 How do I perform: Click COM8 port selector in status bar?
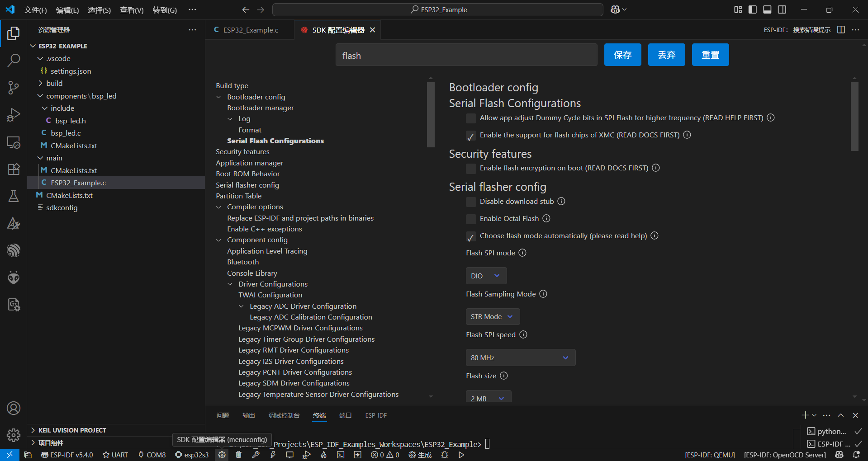(x=152, y=455)
